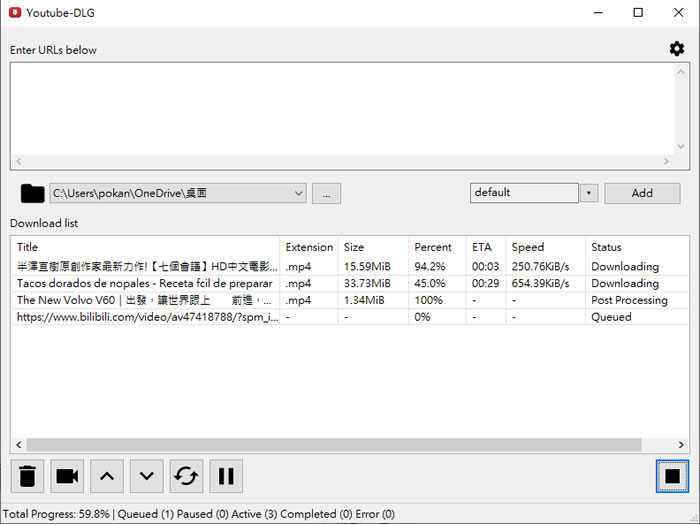Click the video camera play icon
This screenshot has height=525, width=700.
click(67, 476)
